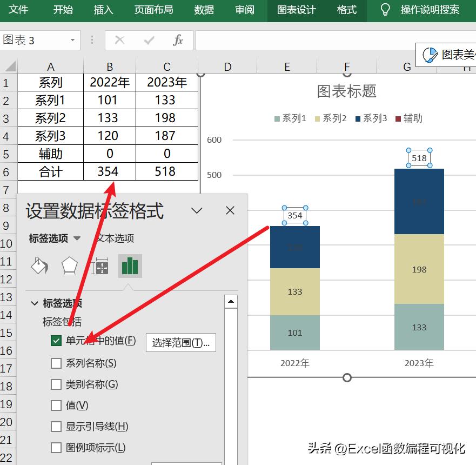The height and width of the screenshot is (465, 476).
Task: Open the 数据 ribbon tab
Action: click(x=204, y=10)
